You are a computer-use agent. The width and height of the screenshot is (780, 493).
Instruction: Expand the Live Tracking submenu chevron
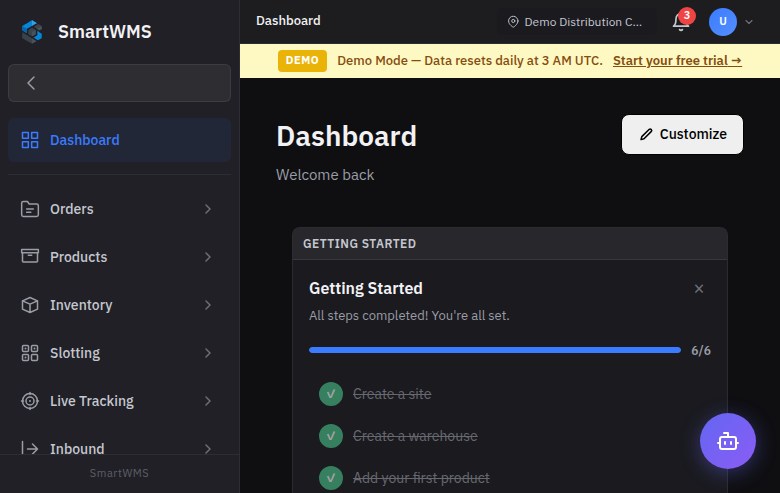coord(208,401)
